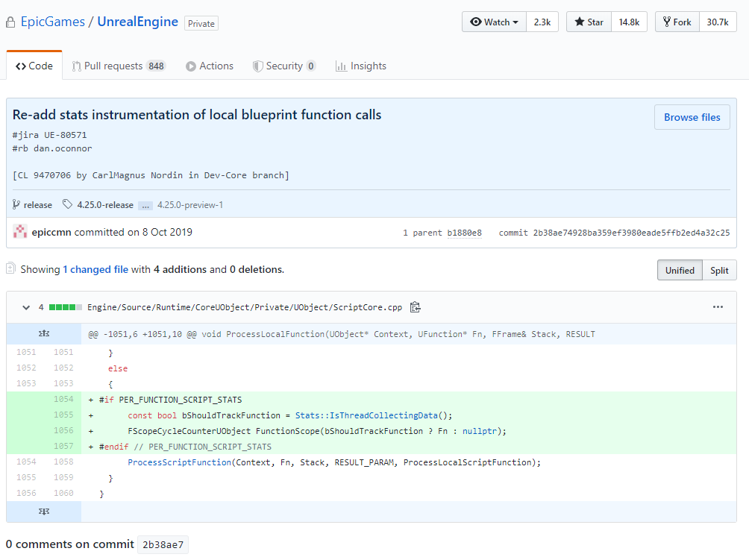Viewport: 749px width, 560px height.
Task: Click the diffstat bar of green squares
Action: [66, 307]
